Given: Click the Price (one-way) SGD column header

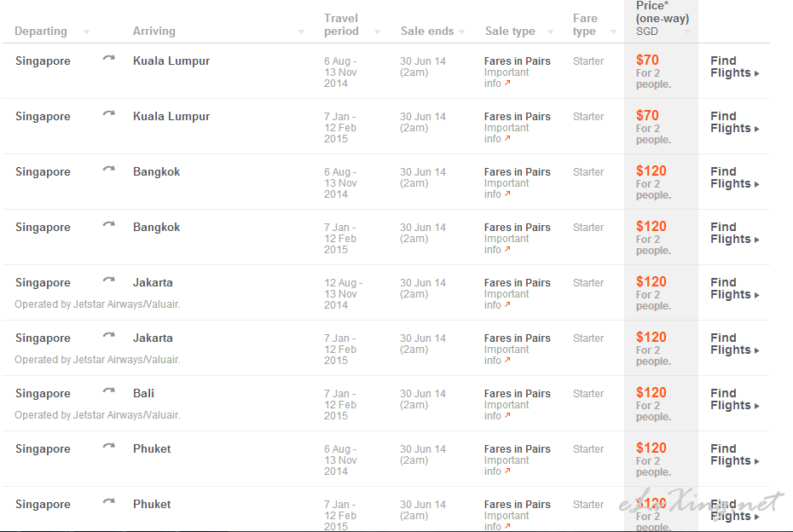Looking at the screenshot, I should pyautogui.click(x=662, y=18).
